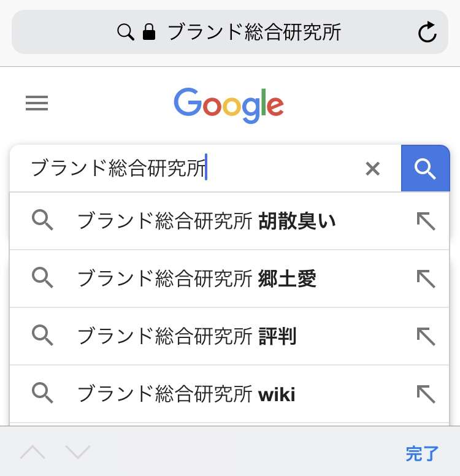Select suggestion ブランド総合研究所 郷土愛
Screen dimensions: 460x476
196,278
